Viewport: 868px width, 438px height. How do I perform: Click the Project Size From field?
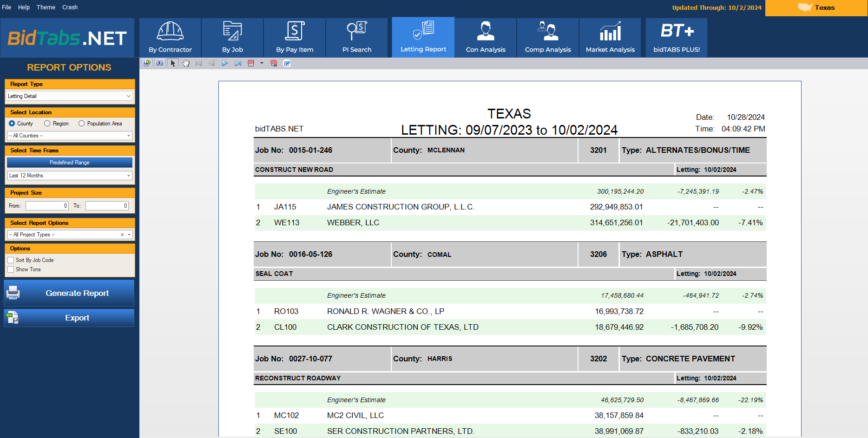point(47,206)
